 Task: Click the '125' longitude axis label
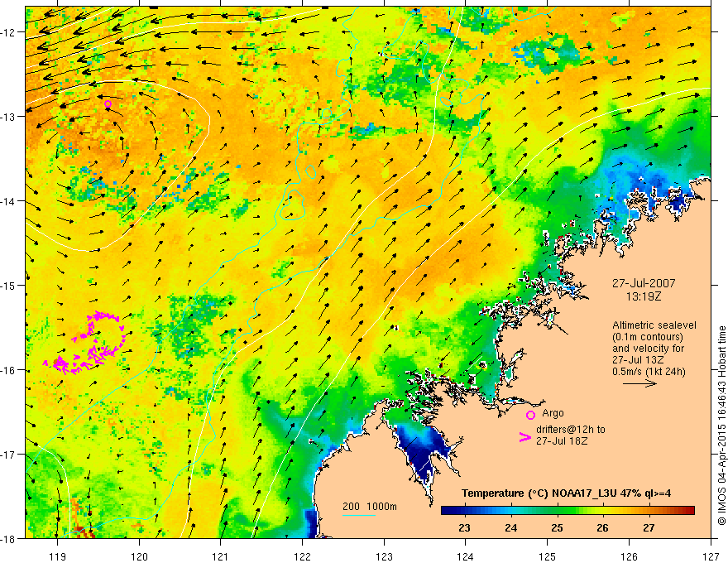[x=548, y=556]
